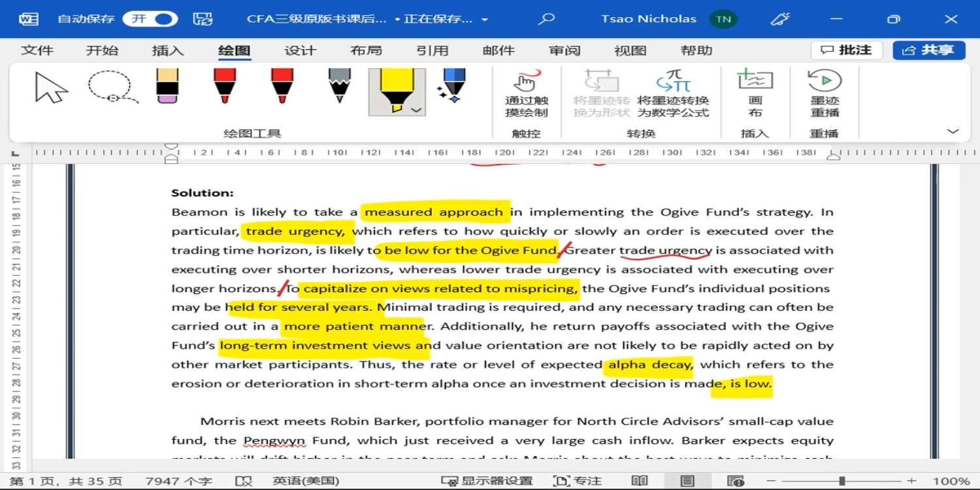The image size is (980, 490).
Task: Select the arrow cursor selection tool
Action: 52,88
